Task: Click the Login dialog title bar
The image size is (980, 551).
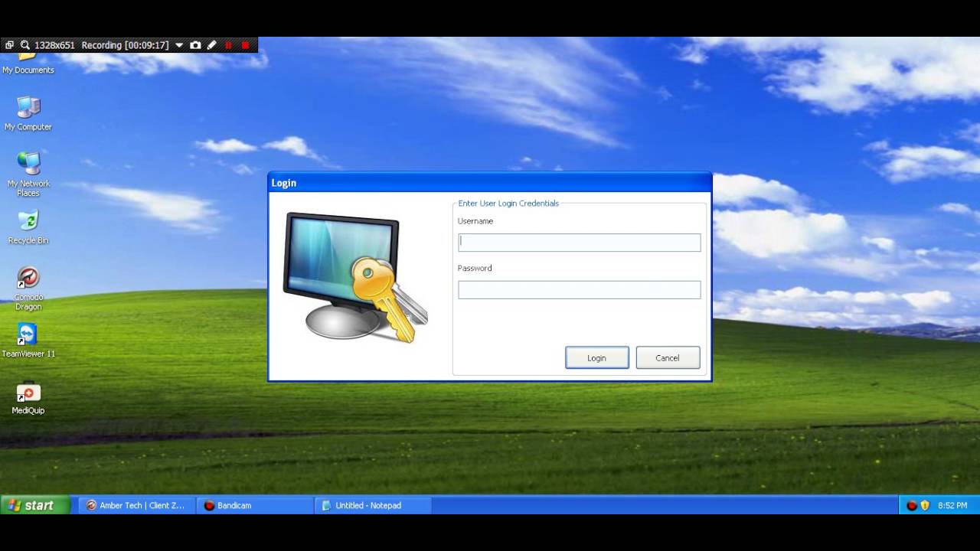Action: click(x=490, y=182)
